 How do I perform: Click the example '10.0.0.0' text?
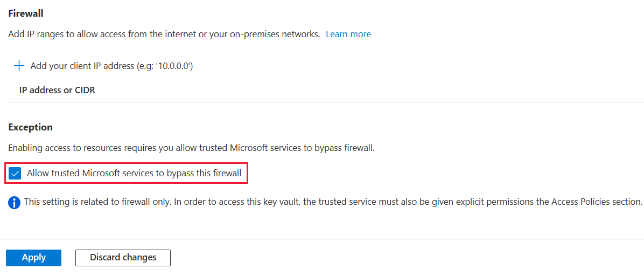pyautogui.click(x=170, y=66)
